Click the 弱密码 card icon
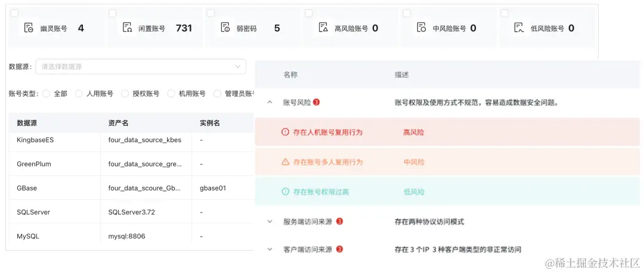644x273 pixels. 225,28
